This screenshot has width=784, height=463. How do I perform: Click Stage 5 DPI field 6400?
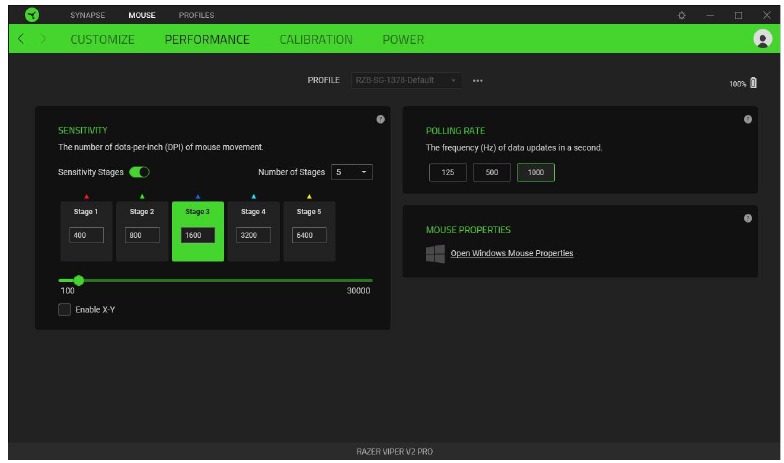point(309,235)
